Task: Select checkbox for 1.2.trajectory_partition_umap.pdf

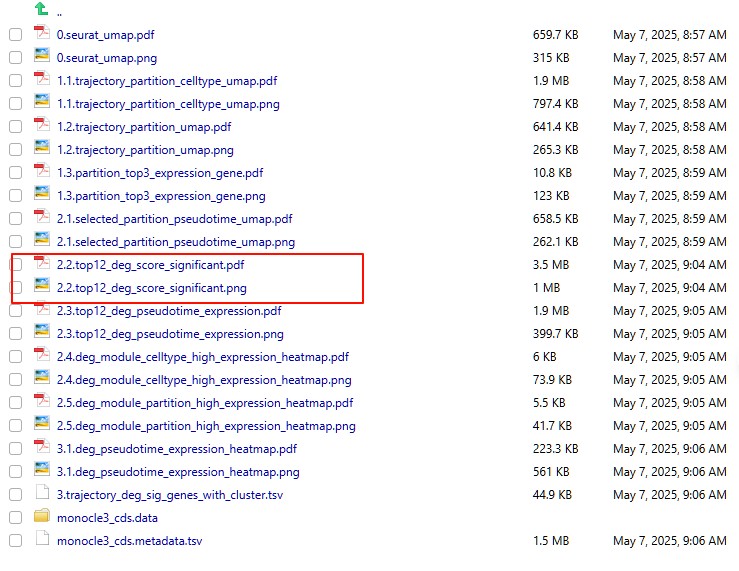Action: pyautogui.click(x=16, y=127)
